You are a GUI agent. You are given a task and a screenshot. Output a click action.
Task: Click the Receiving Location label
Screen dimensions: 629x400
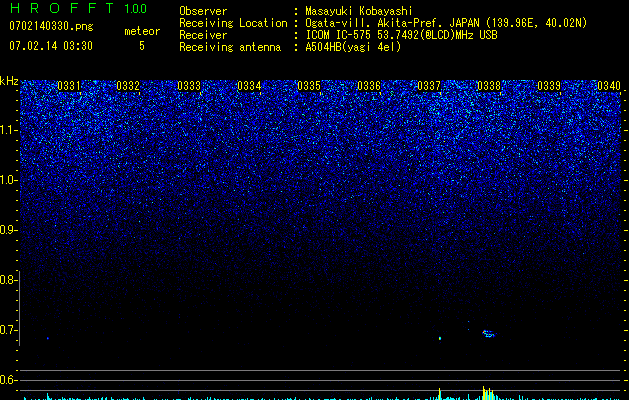(x=233, y=23)
